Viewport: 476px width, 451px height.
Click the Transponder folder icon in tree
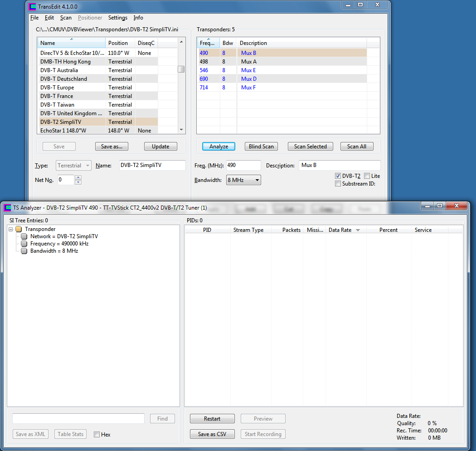tap(19, 229)
